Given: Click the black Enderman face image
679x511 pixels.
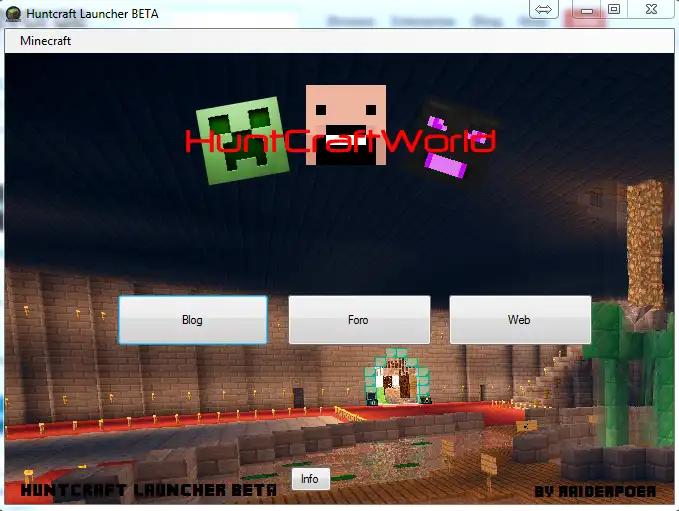Looking at the screenshot, I should [453, 143].
